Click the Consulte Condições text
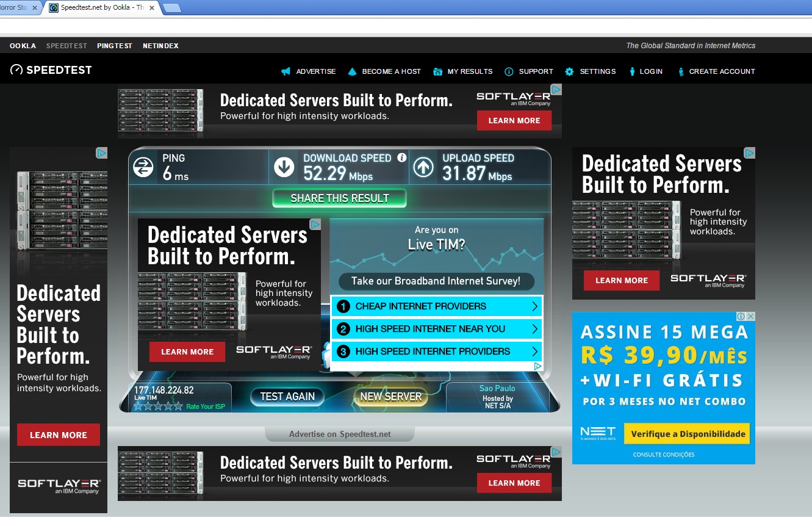 click(x=664, y=455)
